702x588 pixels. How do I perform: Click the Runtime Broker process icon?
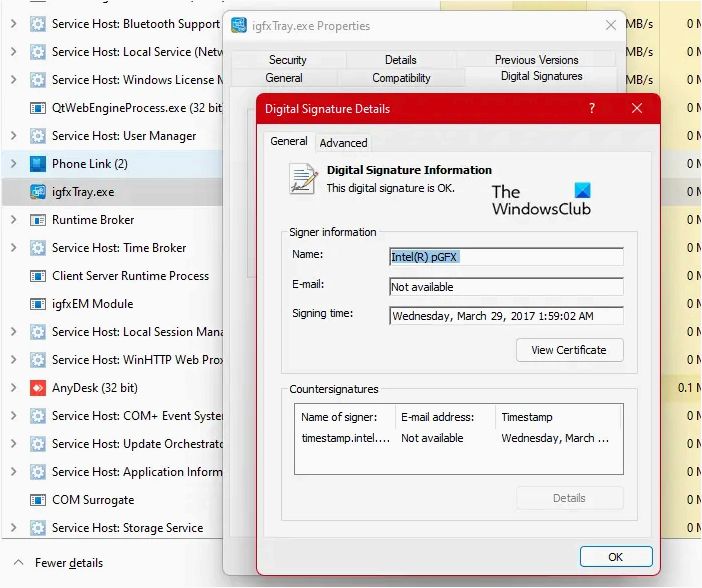tap(38, 220)
